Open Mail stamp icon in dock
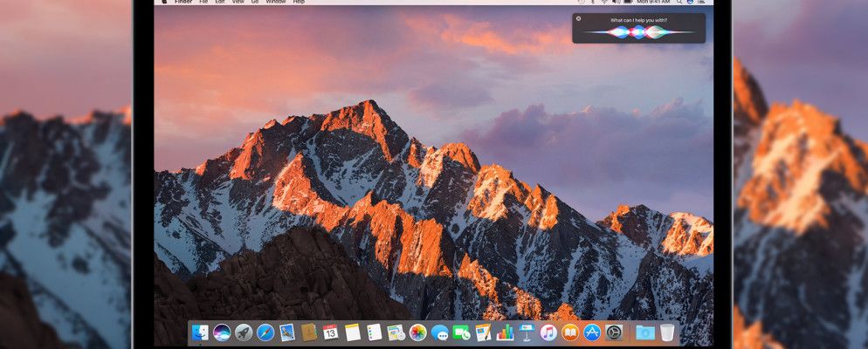868x349 pixels. tap(287, 332)
